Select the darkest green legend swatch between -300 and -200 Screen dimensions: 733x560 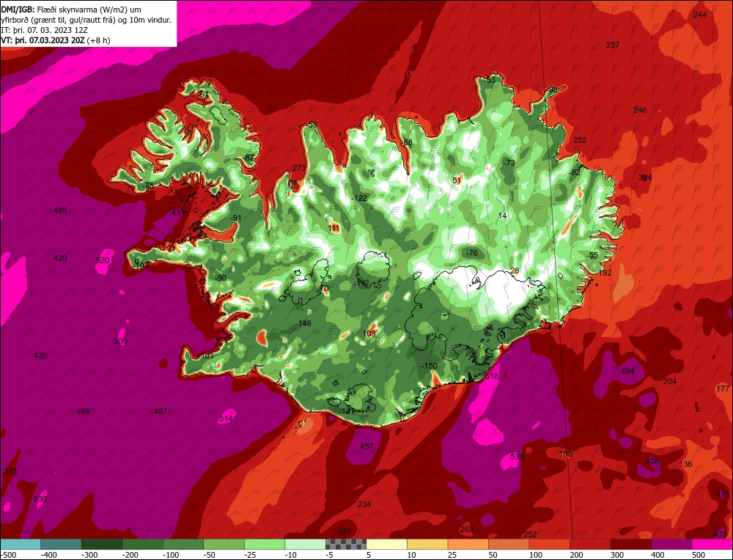[x=101, y=544]
